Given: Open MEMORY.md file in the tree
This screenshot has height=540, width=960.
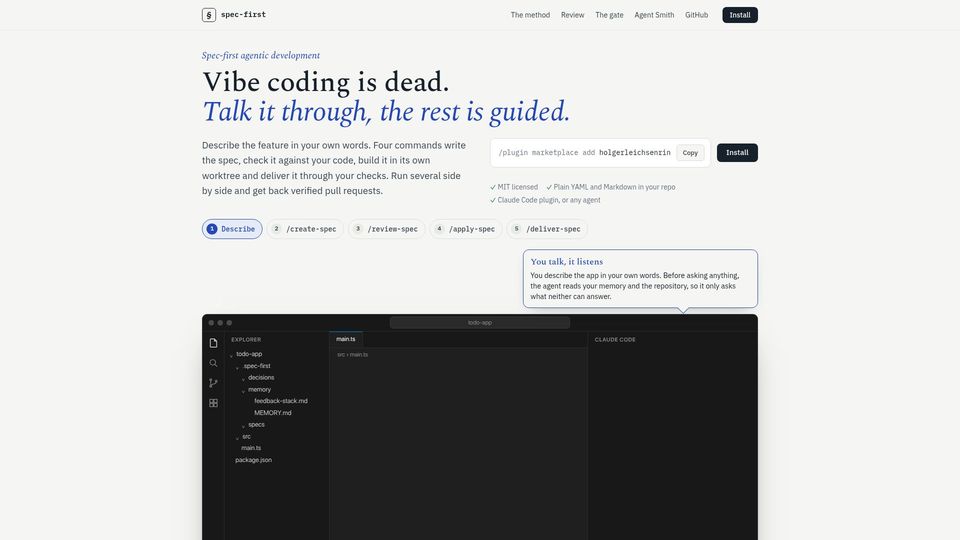Looking at the screenshot, I should pyautogui.click(x=272, y=413).
